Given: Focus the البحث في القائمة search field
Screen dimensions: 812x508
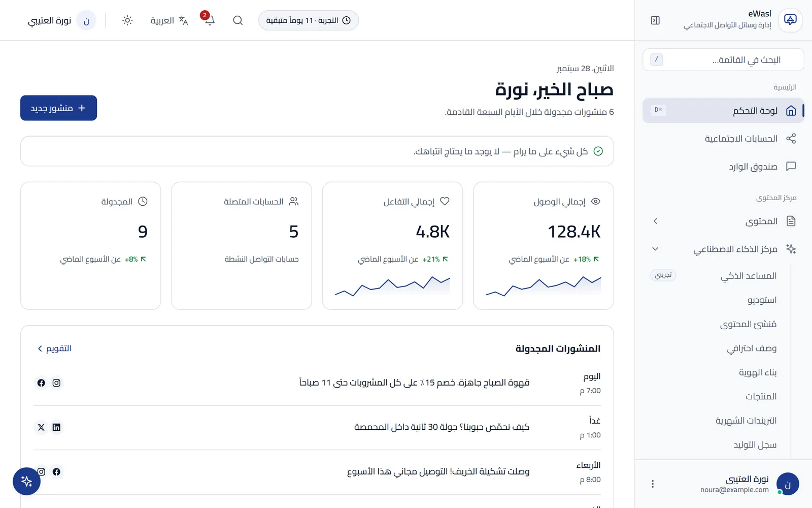Looking at the screenshot, I should click(x=723, y=60).
